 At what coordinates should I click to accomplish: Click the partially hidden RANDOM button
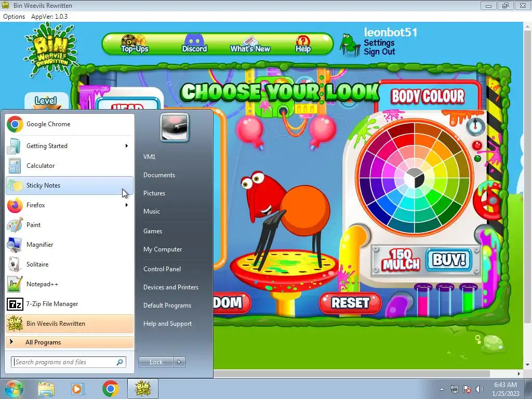point(232,303)
